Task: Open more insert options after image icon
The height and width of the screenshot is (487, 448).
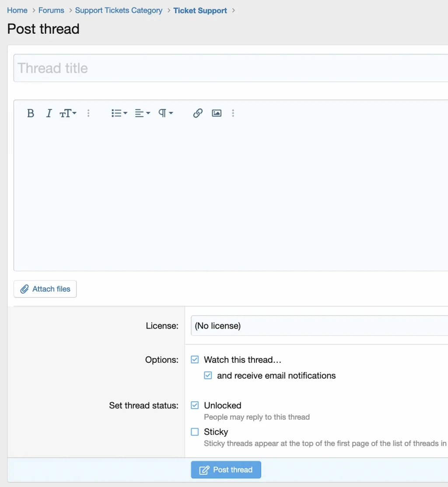Action: click(x=233, y=113)
